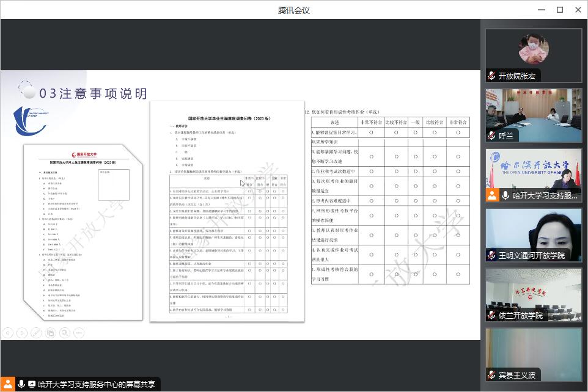Click the muted microphone icon beside 呼兰
The height and width of the screenshot is (392, 588).
491,136
